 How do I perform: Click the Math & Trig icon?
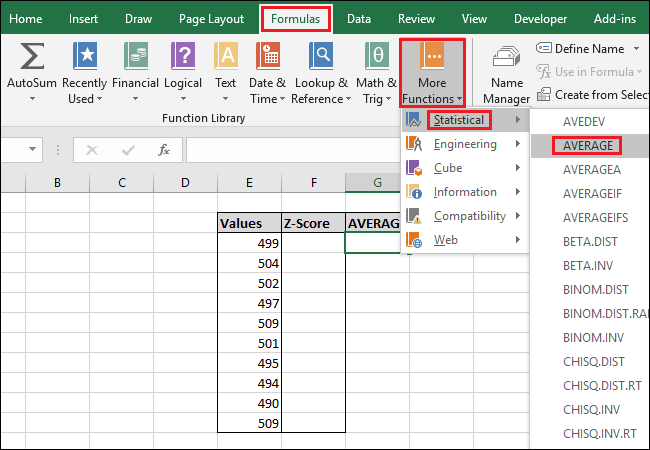(x=376, y=56)
